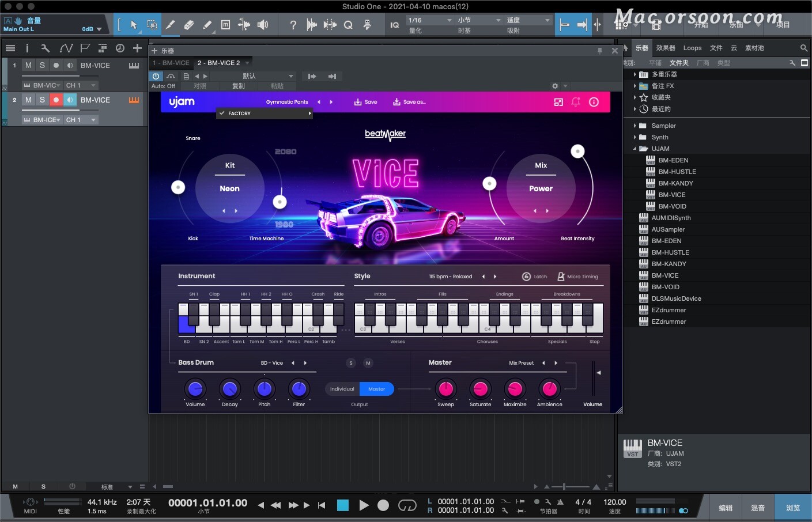Screen dimensions: 812x522
Task: Solo the Bass Drum S button
Action: pyautogui.click(x=351, y=363)
